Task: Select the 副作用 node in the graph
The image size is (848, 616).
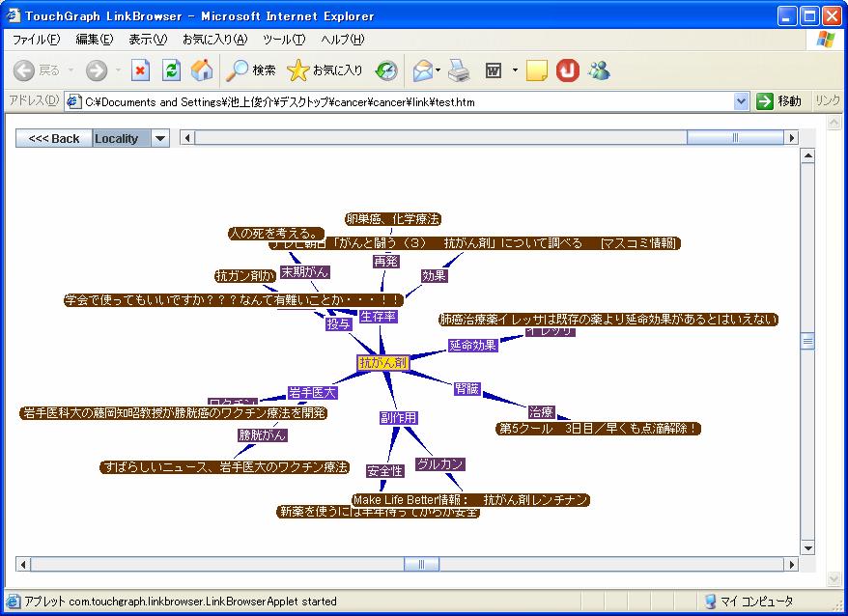Action: (398, 418)
